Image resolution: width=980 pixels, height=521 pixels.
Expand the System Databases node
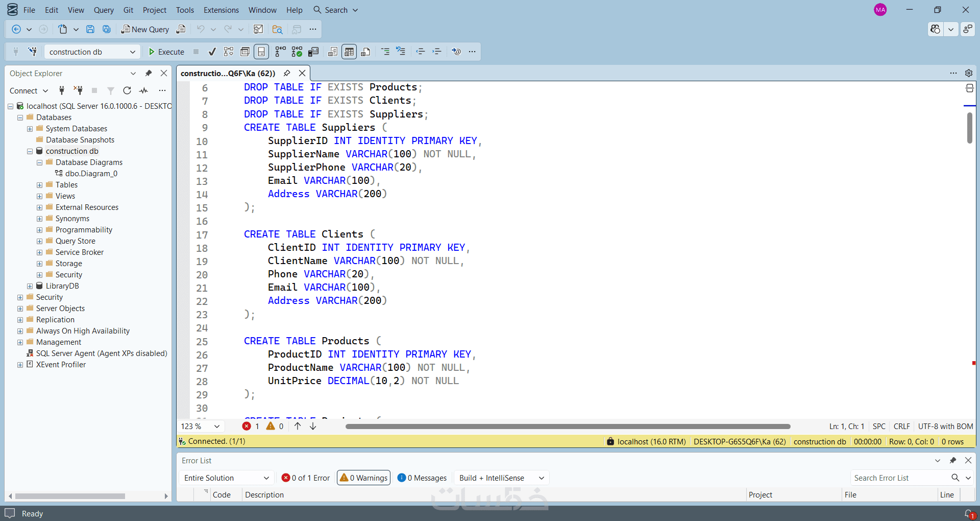[x=30, y=129]
